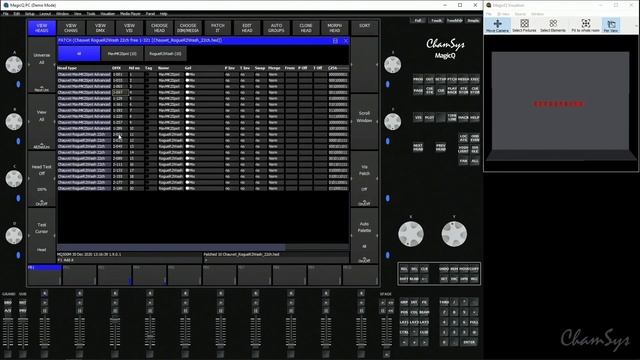Select the first playback page box P1
Image resolution: width=640 pixels, height=360 pixels.
(44, 275)
